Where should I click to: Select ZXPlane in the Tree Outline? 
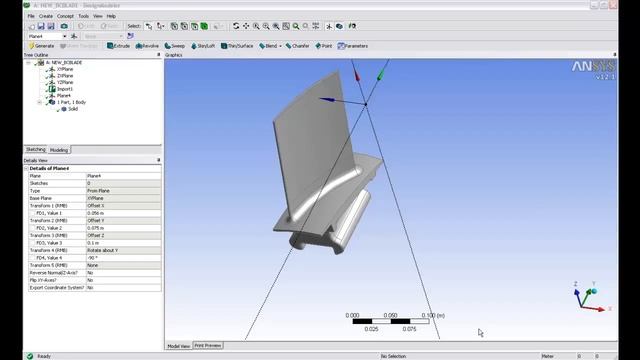point(65,76)
